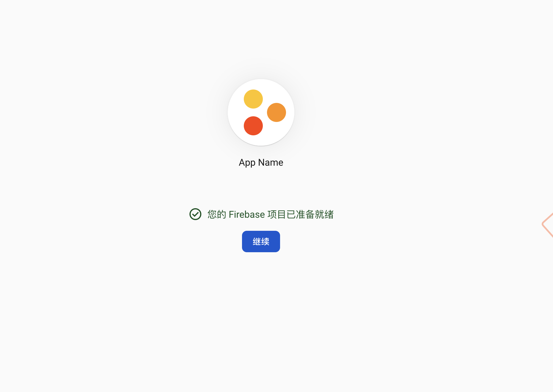Screen dimensions: 553x392
Task: Click the 项目 characters after Firebase
Action: pyautogui.click(x=277, y=214)
